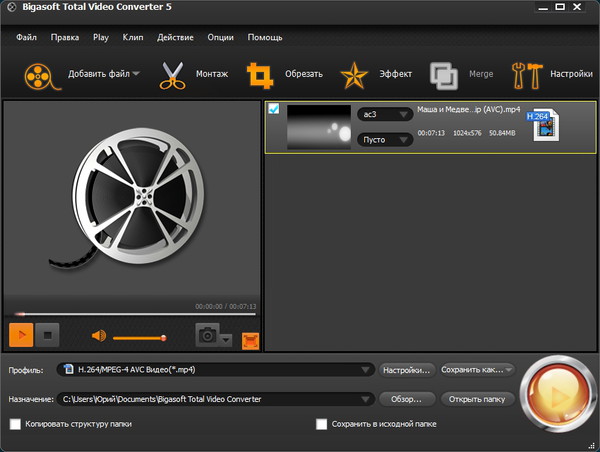Screen dimensions: 600x452
Task: Open Настройки tools icon in toolbar
Action: click(x=525, y=75)
